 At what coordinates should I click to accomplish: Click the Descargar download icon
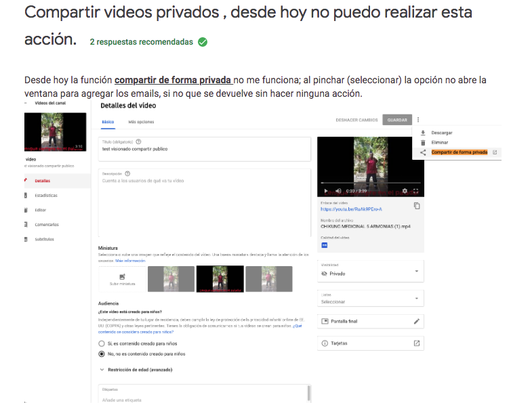click(423, 133)
